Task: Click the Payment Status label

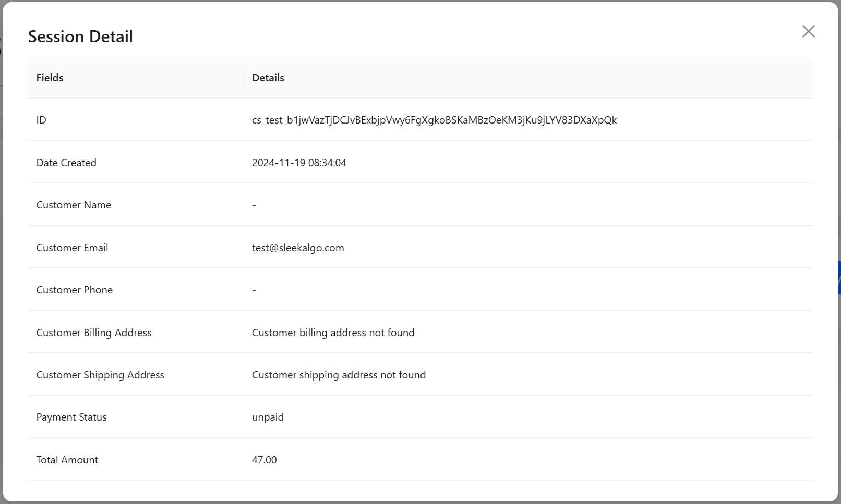Action: (71, 417)
